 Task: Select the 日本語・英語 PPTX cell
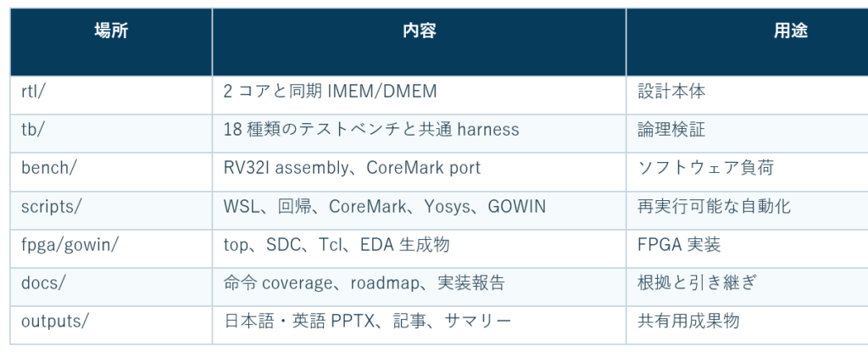tap(419, 325)
